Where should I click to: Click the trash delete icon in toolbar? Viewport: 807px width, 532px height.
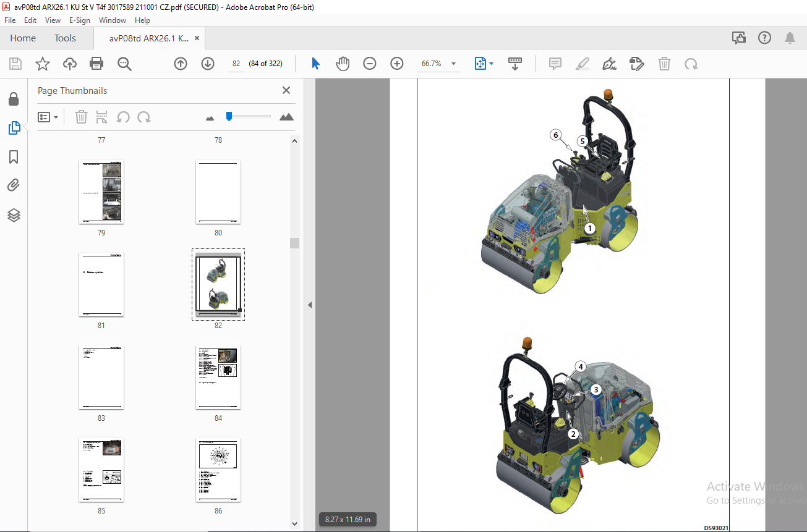(x=664, y=64)
